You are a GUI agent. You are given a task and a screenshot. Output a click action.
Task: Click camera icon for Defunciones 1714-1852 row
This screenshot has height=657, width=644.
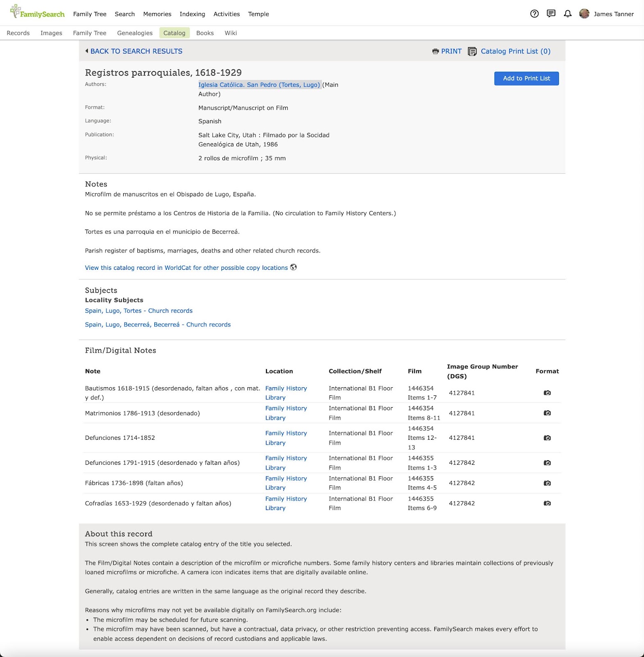point(547,438)
